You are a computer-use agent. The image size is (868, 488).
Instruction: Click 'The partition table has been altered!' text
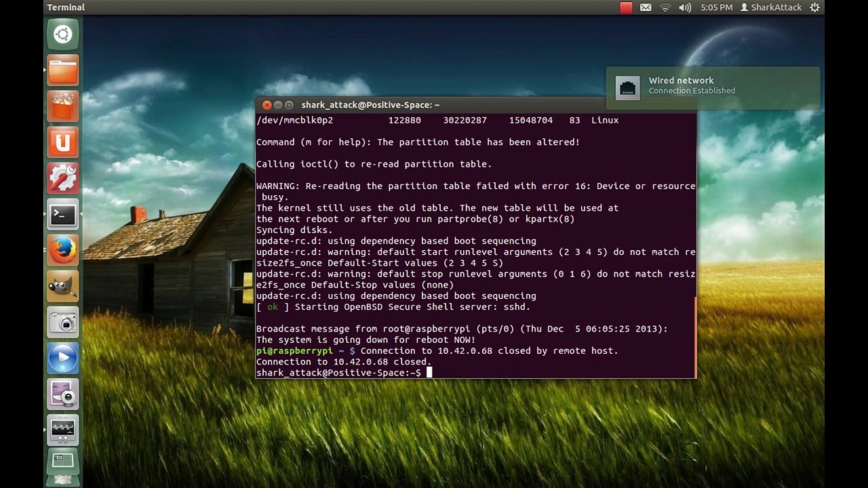click(x=478, y=142)
